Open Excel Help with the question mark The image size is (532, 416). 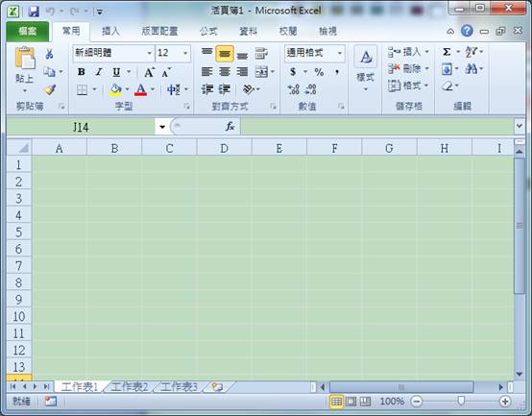[467, 31]
